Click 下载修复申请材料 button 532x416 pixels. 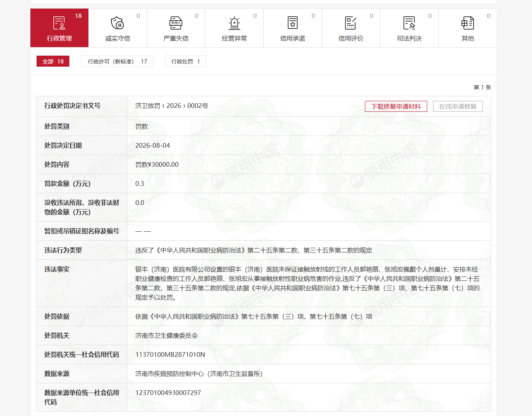(x=396, y=106)
